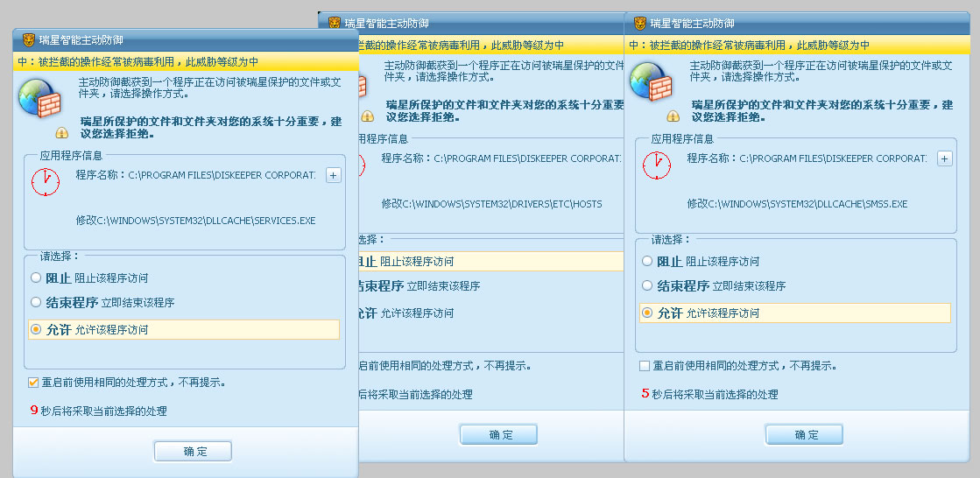This screenshot has height=478, width=980.
Task: Select 结束程序 radio in SERVICES.EXE dialog
Action: point(36,302)
